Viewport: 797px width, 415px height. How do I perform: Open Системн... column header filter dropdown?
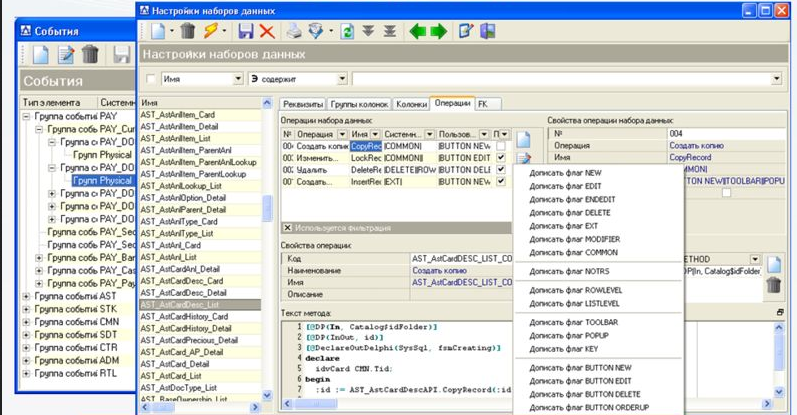tap(430, 134)
